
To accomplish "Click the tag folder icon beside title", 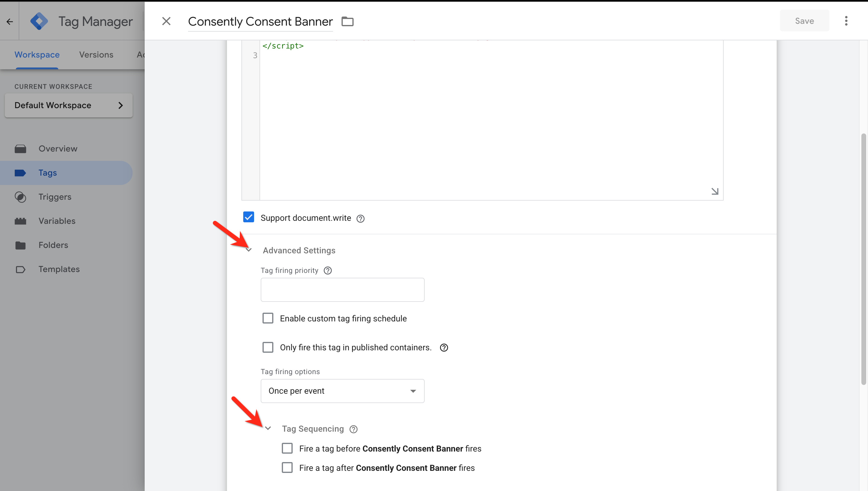I will 347,22.
